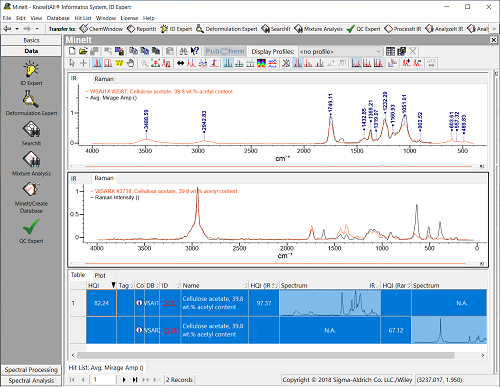Transfer to ChemWindow

101,29
